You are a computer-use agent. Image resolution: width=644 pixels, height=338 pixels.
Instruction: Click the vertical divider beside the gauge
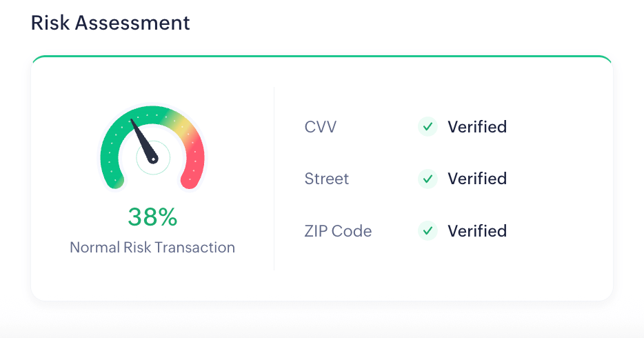point(274,179)
